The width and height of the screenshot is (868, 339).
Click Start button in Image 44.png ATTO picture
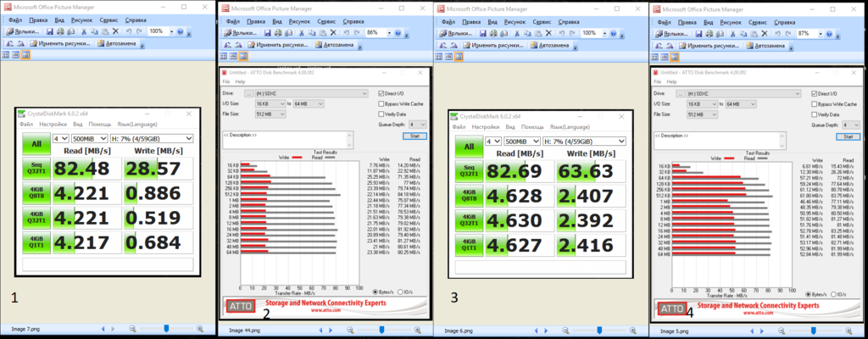415,136
